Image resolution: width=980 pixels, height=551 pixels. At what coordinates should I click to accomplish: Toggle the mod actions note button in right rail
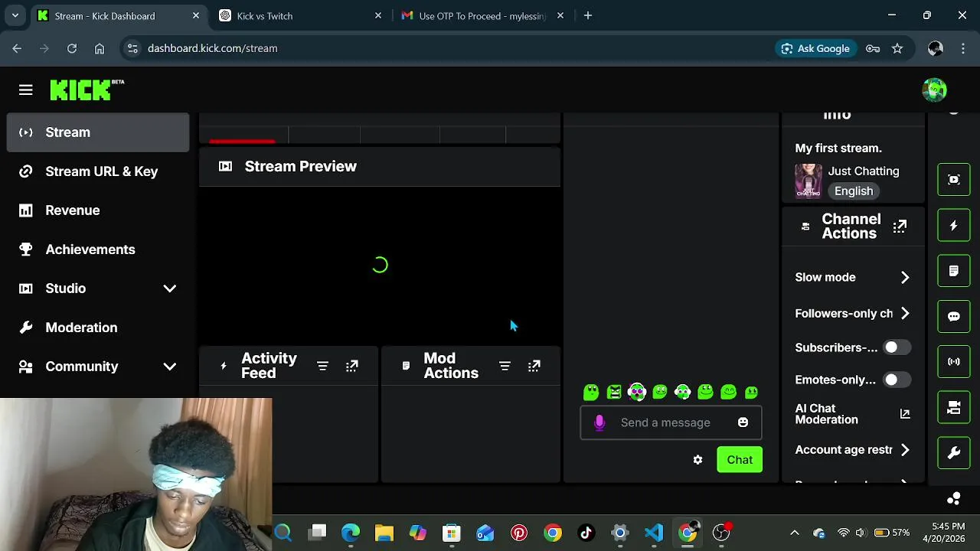coord(954,271)
